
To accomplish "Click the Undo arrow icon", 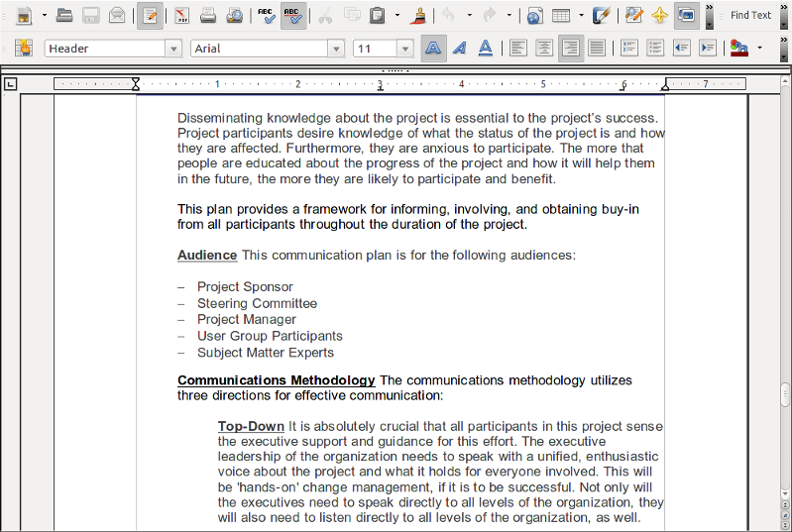I will point(448,16).
